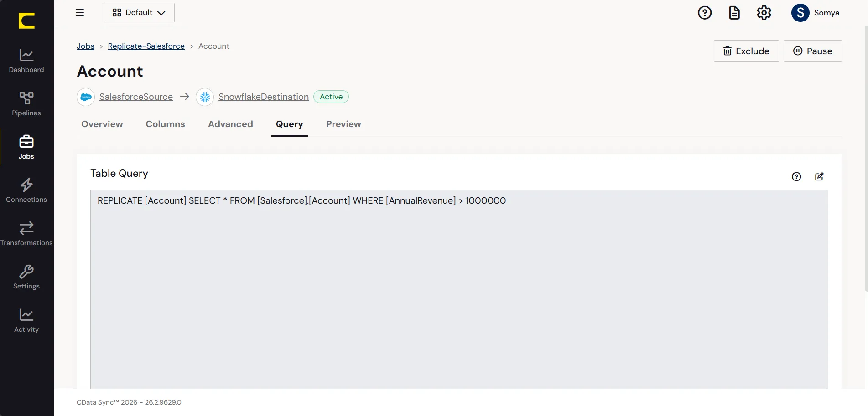
Task: Click the Salesforce source logo icon
Action: [86, 97]
